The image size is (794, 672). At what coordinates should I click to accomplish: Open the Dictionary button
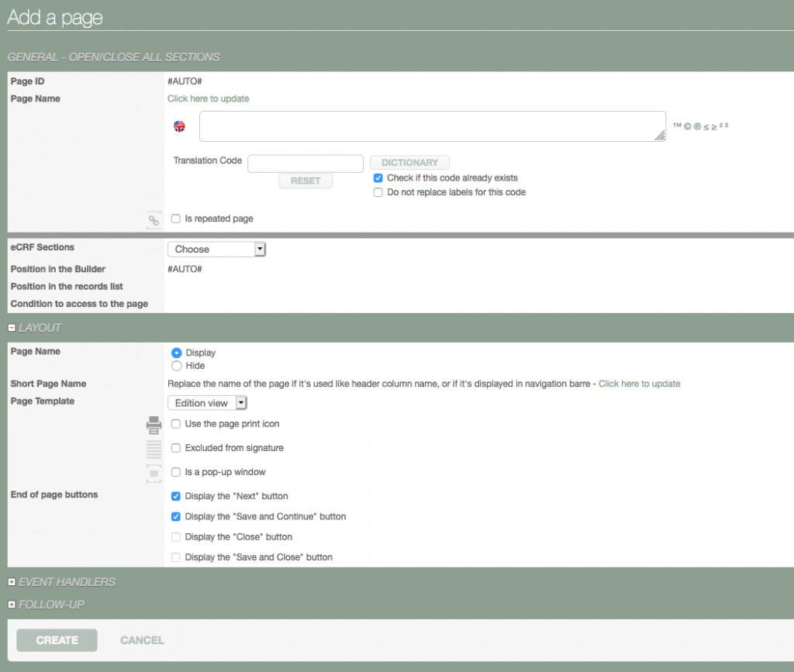click(409, 163)
